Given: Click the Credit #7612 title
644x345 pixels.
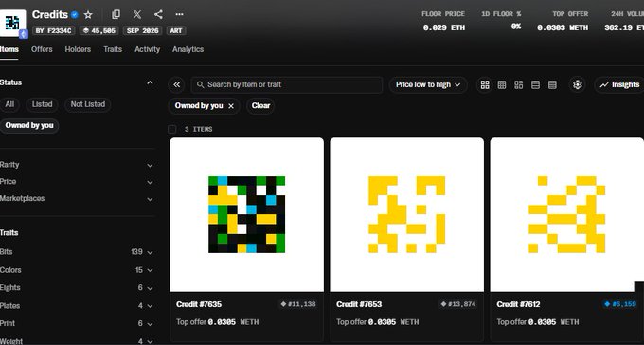Looking at the screenshot, I should click(x=518, y=304).
